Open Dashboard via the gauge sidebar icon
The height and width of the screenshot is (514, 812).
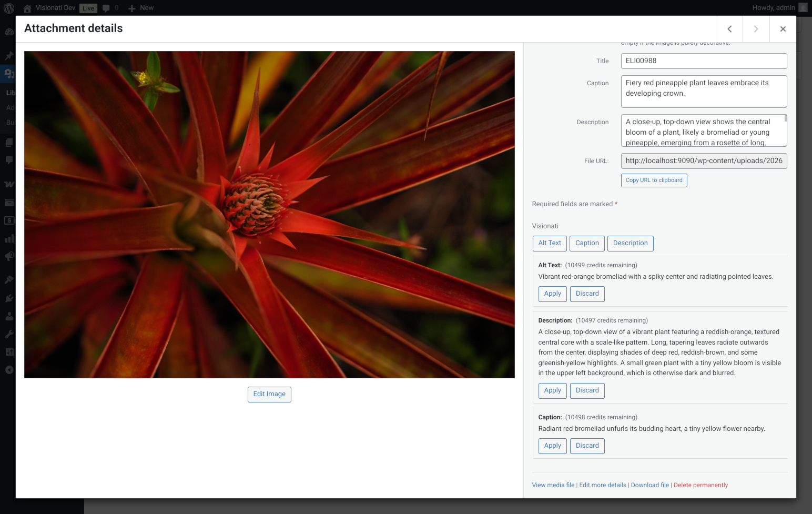coord(8,32)
